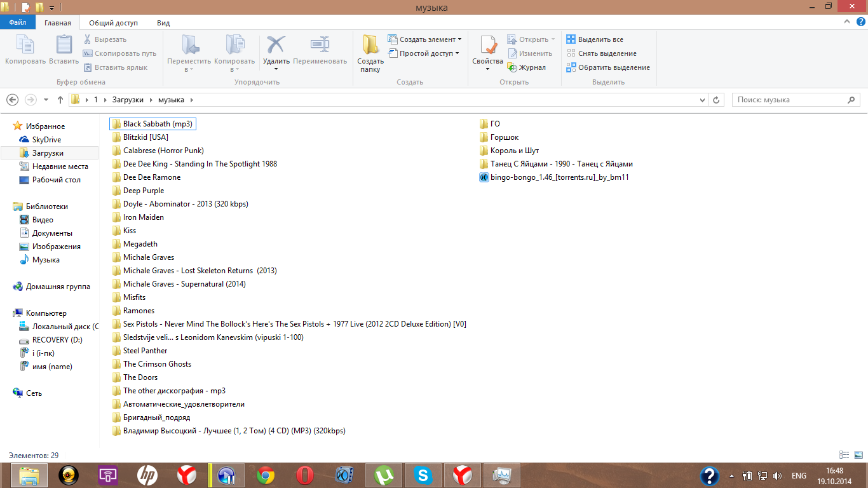Open the Quick Access Toolbar customize dropdown
The width and height of the screenshot is (868, 488).
tap(51, 8)
